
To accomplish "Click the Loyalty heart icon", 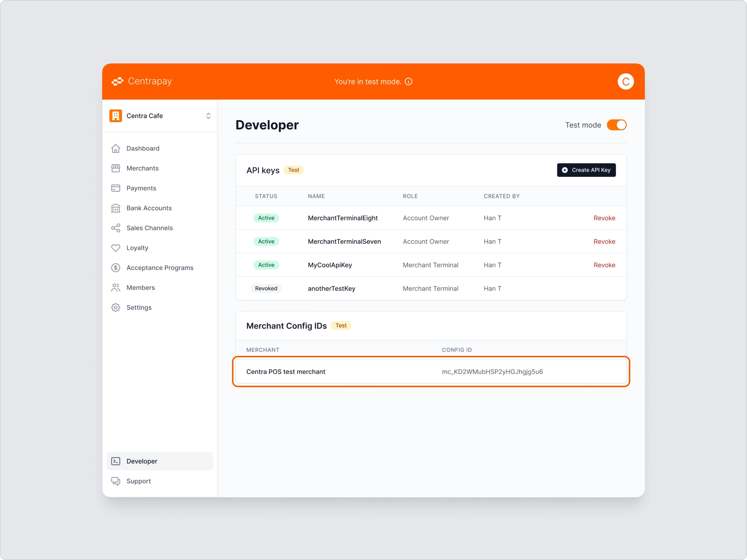I will coord(116,248).
